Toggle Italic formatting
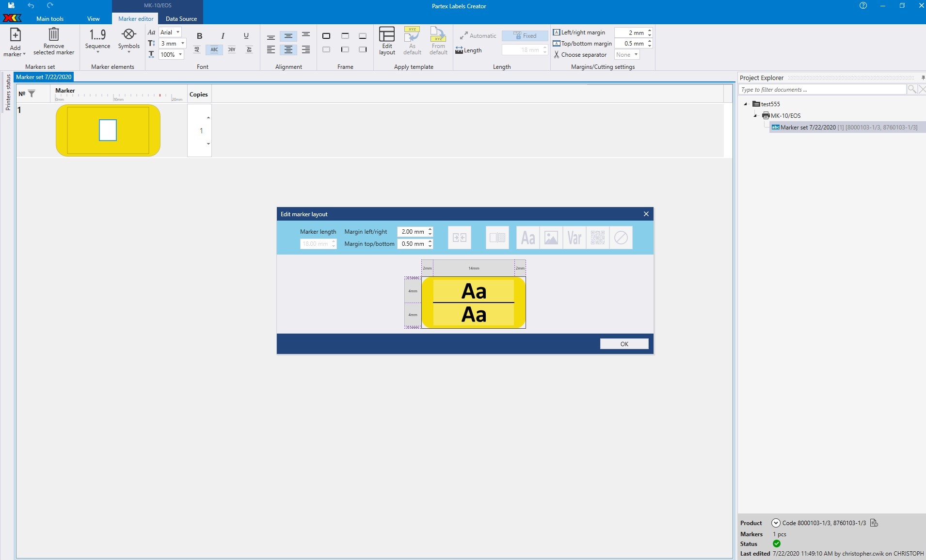 (x=223, y=36)
